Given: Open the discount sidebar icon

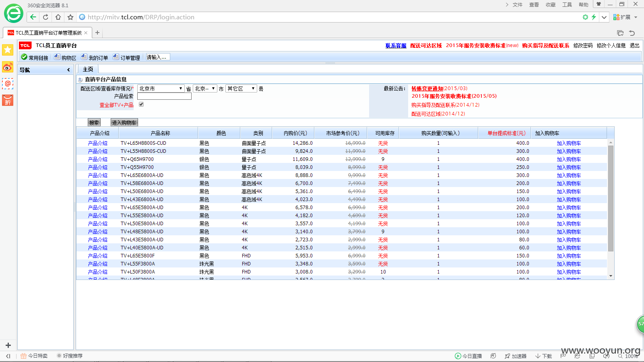Looking at the screenshot, I should click(x=8, y=100).
